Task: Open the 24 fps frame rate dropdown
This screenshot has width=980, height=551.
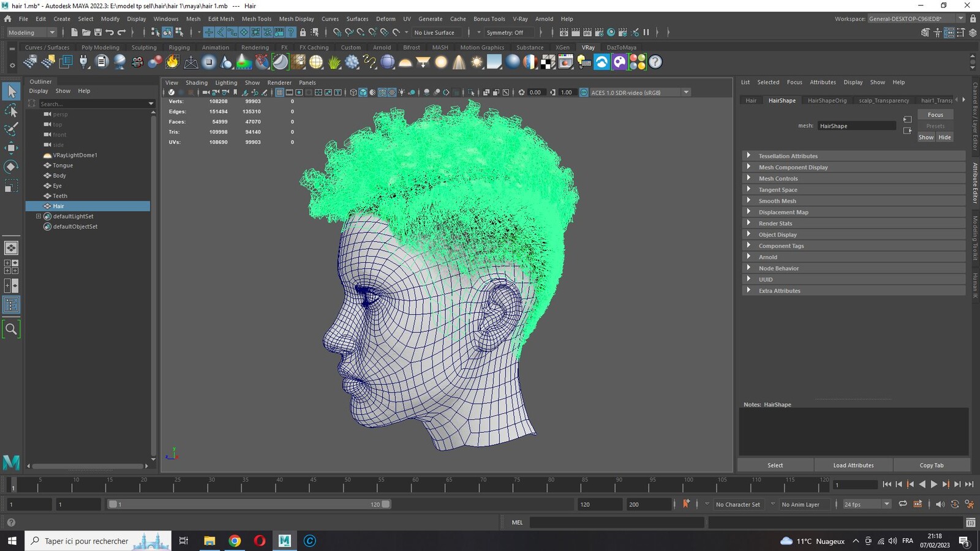Action: tap(866, 504)
